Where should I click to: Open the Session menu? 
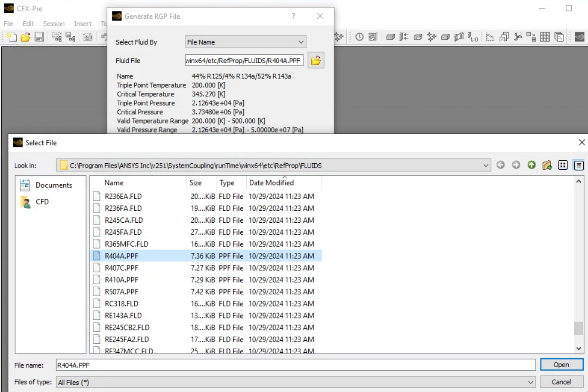pyautogui.click(x=53, y=24)
